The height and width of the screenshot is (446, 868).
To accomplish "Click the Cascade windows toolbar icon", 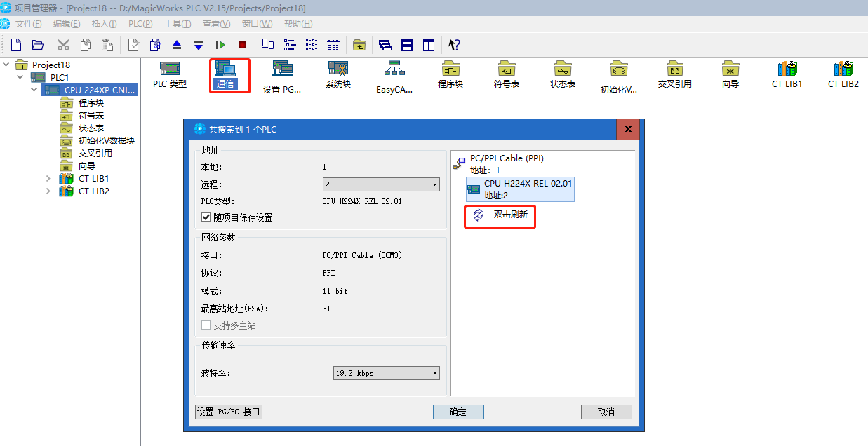I will coord(385,45).
